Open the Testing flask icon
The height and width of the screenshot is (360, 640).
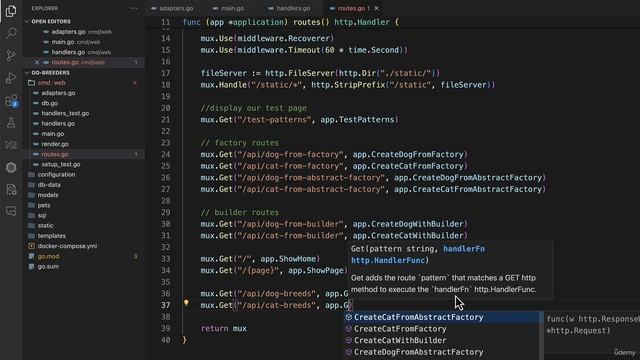click(x=11, y=122)
